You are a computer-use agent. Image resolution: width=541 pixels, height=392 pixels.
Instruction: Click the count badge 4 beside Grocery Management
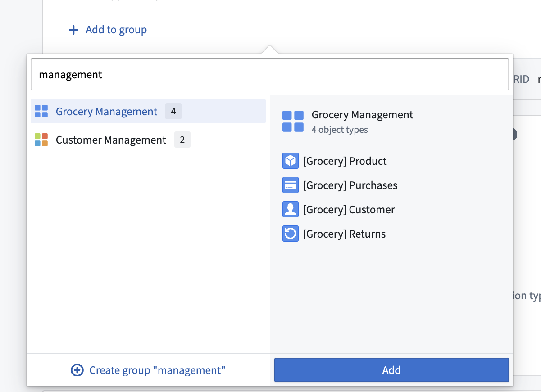(x=173, y=111)
